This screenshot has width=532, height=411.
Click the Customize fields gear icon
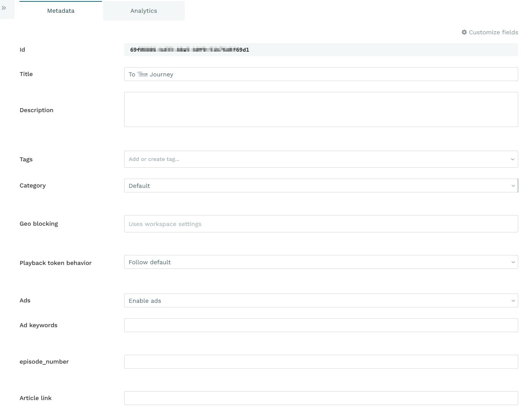464,32
